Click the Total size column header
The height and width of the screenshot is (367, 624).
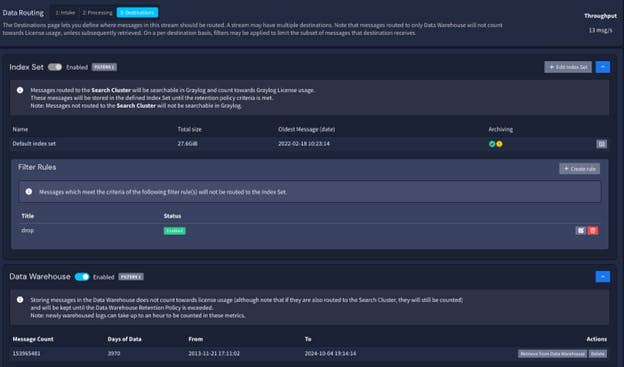[x=189, y=129]
